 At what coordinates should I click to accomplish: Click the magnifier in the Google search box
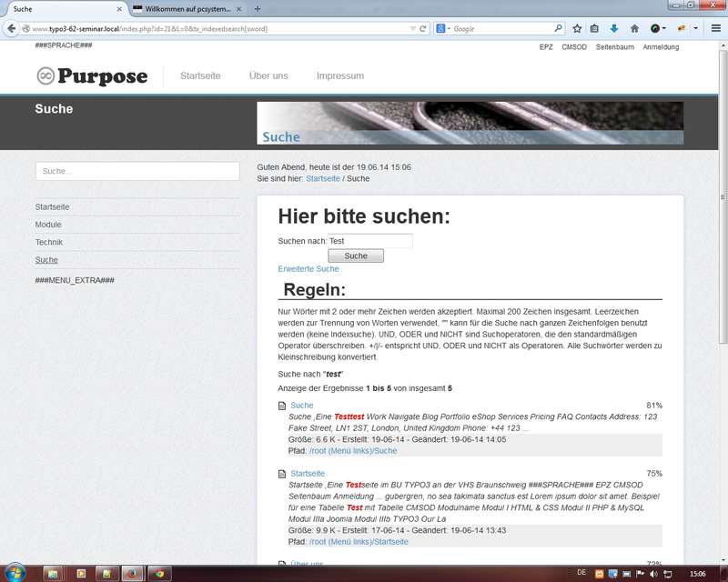(559, 28)
